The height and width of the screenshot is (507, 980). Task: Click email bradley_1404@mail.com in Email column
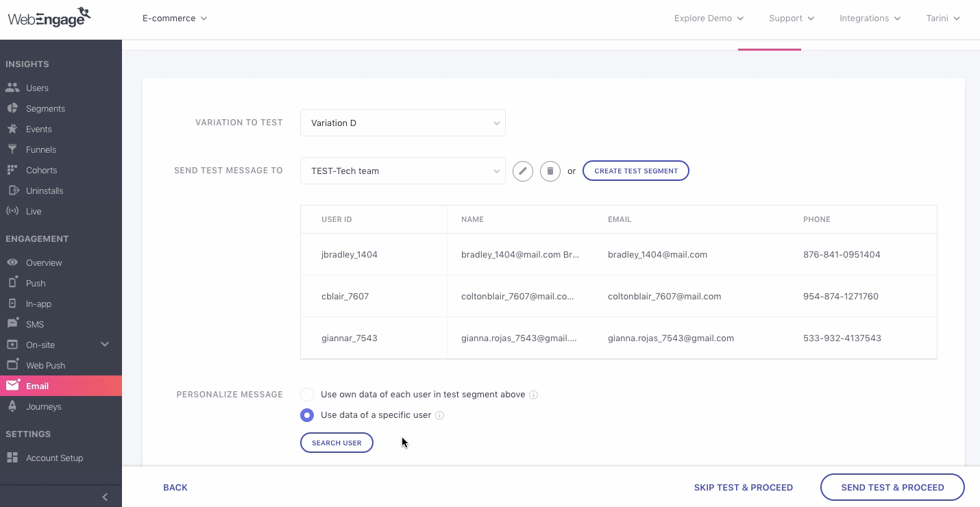click(x=657, y=255)
